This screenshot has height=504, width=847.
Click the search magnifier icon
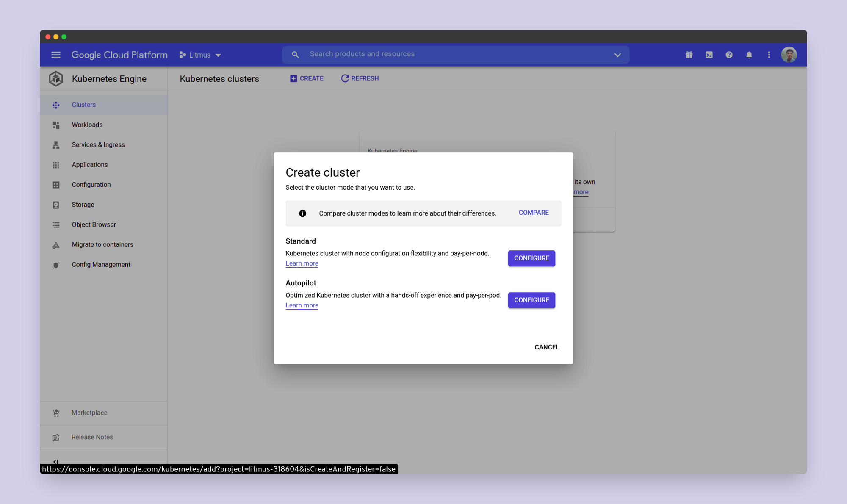(x=295, y=55)
